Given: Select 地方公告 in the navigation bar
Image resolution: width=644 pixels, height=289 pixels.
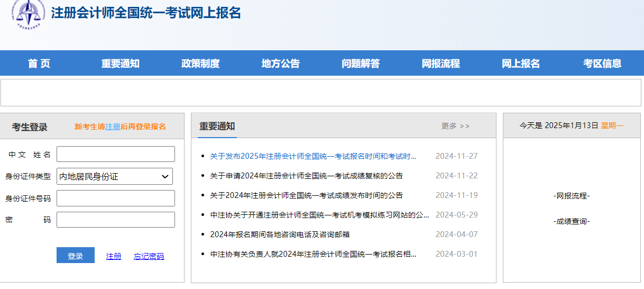Looking at the screenshot, I should 280,64.
